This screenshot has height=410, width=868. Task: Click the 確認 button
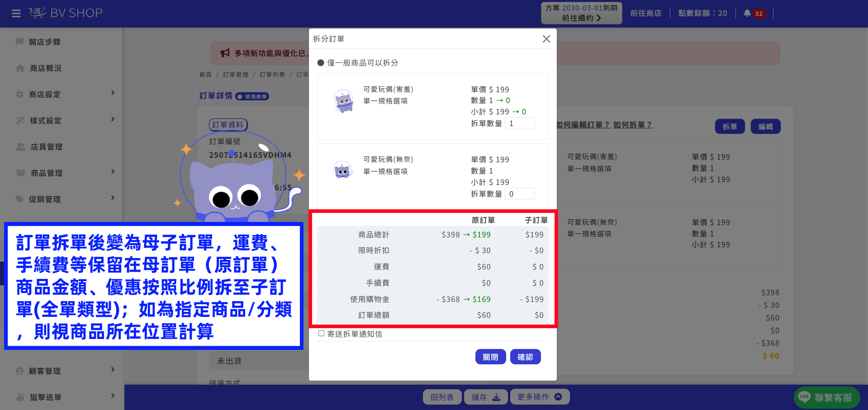526,357
